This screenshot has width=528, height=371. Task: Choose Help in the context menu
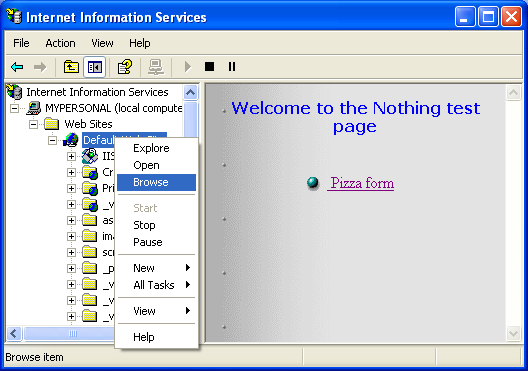[x=156, y=337]
